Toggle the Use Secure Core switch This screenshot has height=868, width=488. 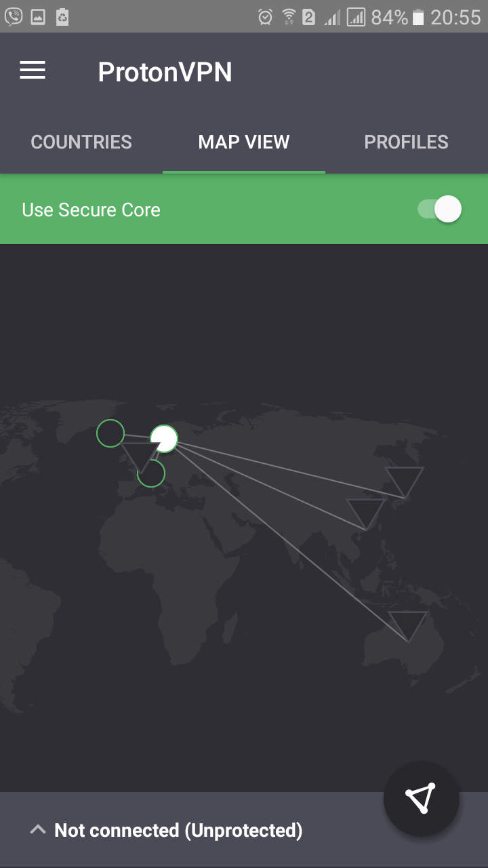pos(439,209)
